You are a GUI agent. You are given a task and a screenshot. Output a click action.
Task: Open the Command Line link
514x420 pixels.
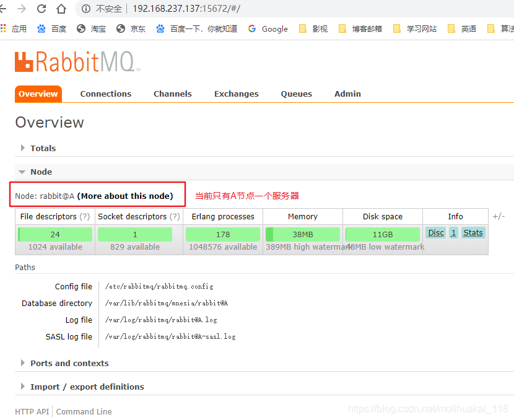[x=84, y=412]
